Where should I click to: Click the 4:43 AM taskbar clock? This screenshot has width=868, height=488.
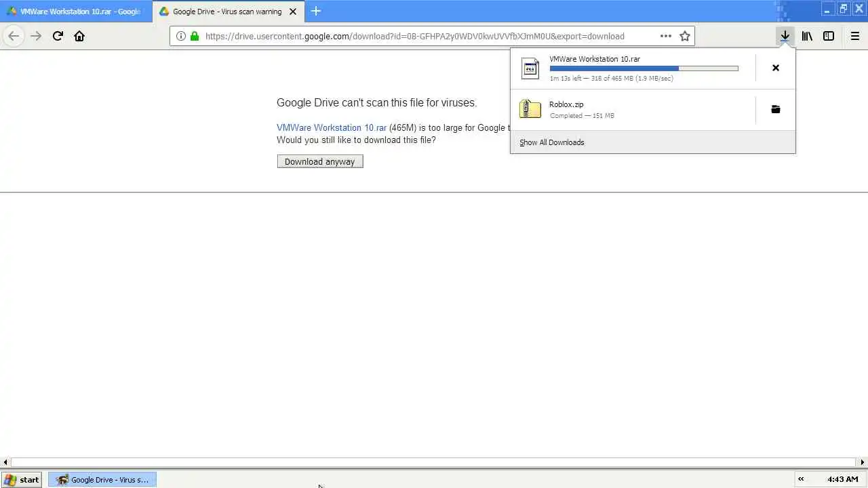843,479
